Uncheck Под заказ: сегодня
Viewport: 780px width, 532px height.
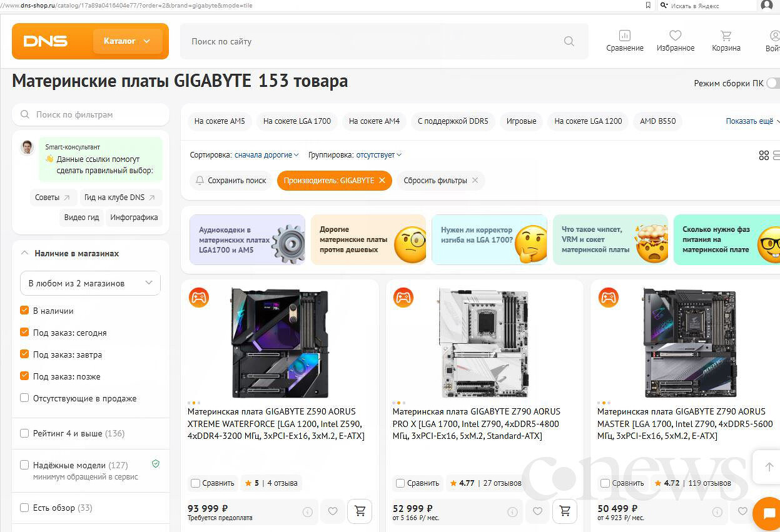pyautogui.click(x=24, y=333)
